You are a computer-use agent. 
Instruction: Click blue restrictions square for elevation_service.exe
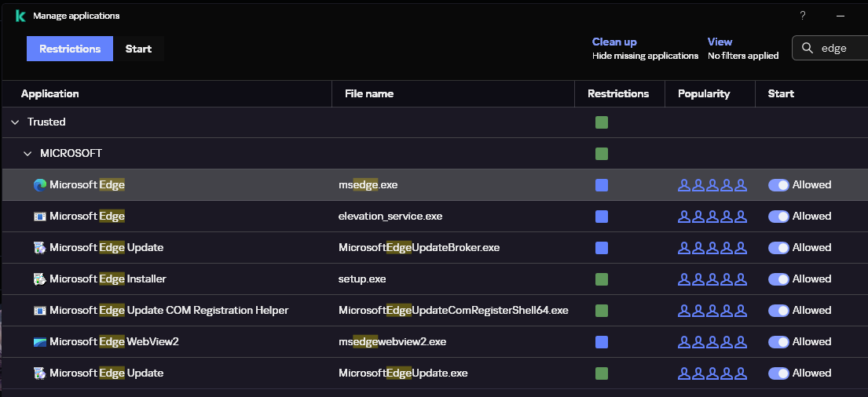[602, 217]
